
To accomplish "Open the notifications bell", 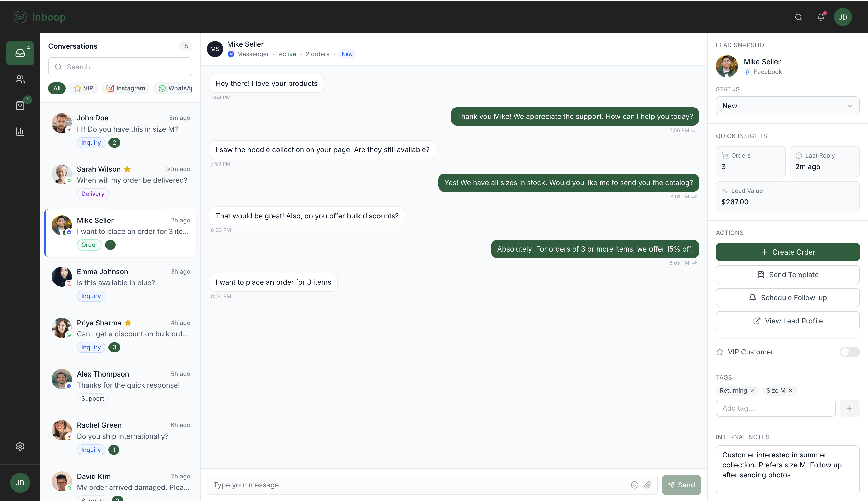I will point(821,17).
